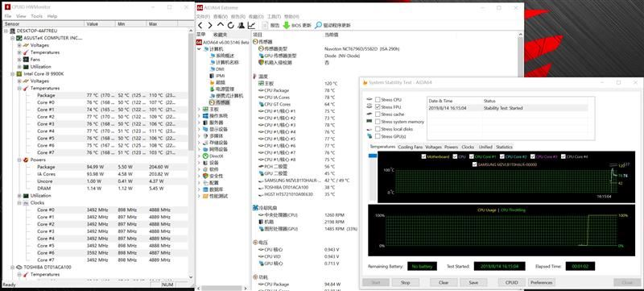Switch to the Cooling Fans tab
The width and height of the screenshot is (644, 291).
point(411,148)
